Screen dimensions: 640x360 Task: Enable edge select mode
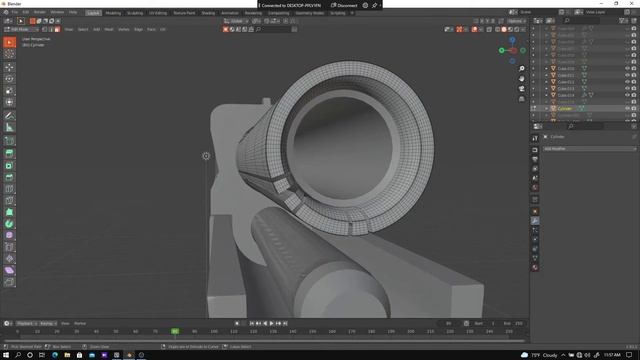(51, 29)
